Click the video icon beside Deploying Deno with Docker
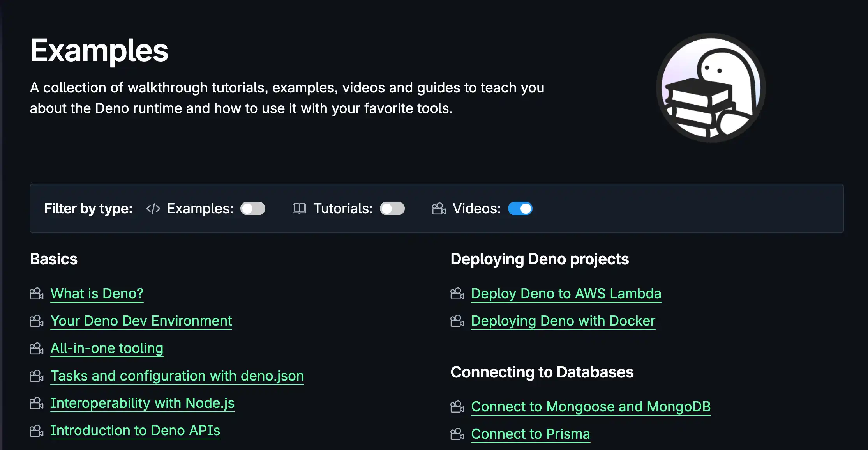 (x=457, y=321)
